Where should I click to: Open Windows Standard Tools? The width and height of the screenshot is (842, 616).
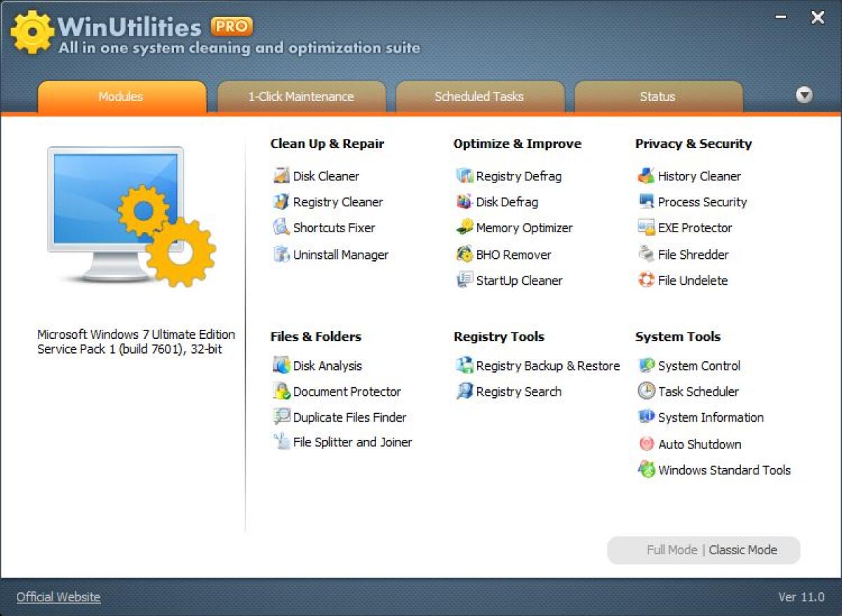(x=723, y=470)
